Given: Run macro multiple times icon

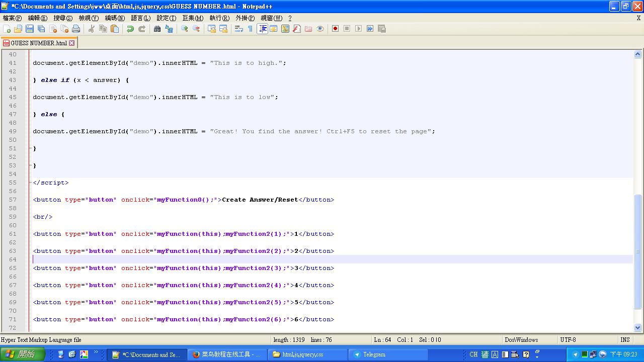Looking at the screenshot, I should pyautogui.click(x=370, y=29).
